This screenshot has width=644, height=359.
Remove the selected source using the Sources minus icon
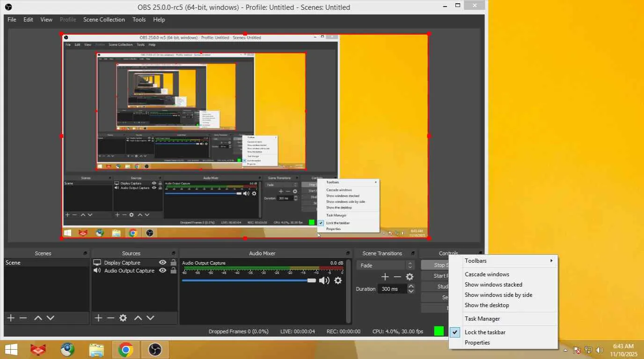click(110, 318)
